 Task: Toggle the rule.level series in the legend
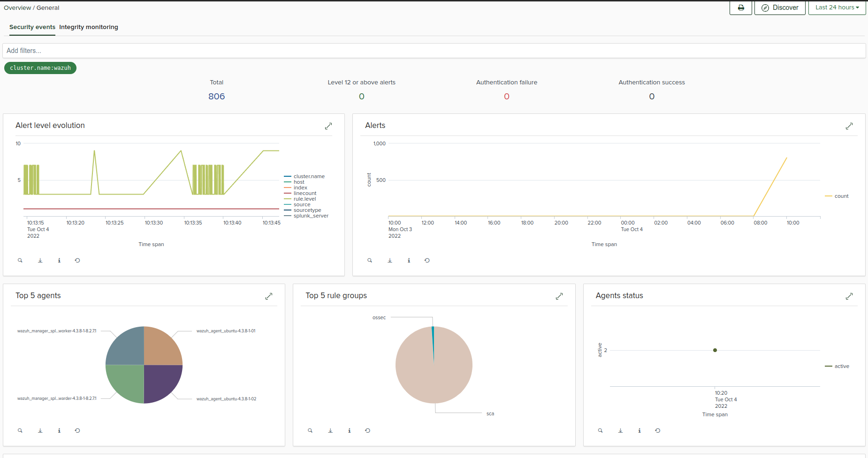[305, 199]
